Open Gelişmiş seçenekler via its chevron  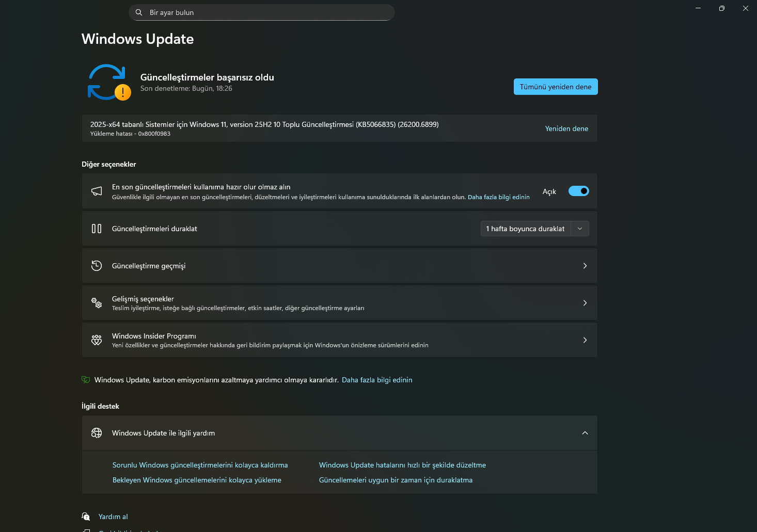pos(585,303)
